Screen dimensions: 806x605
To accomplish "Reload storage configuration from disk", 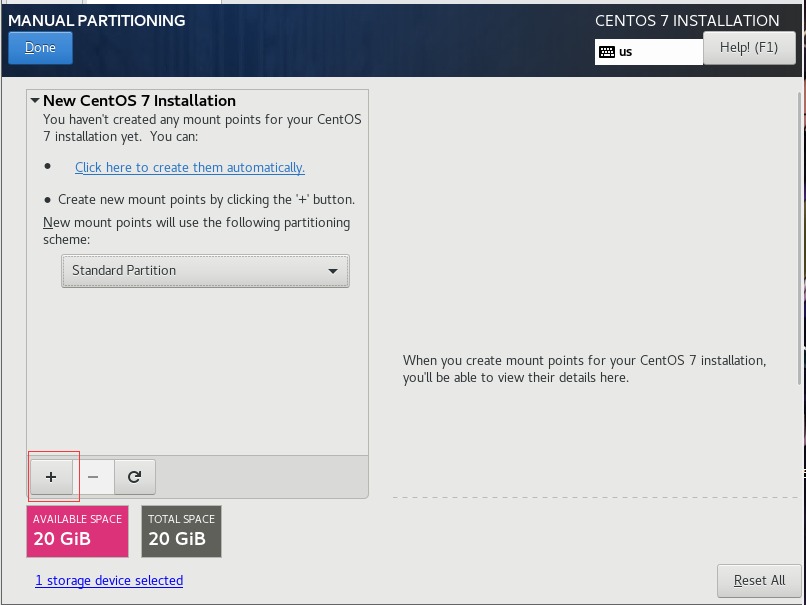I will 135,477.
